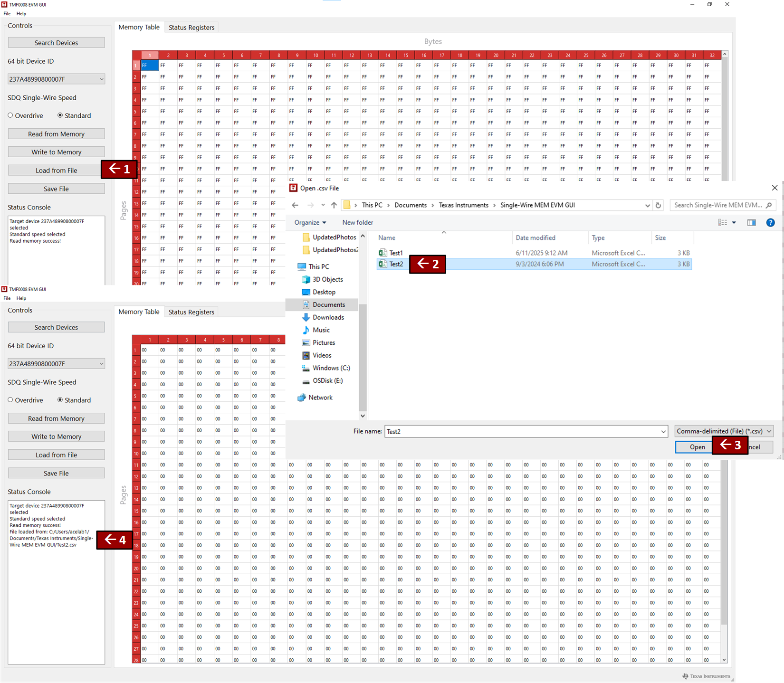Switch to the Status Registers tab
Viewport: 784px width, 683px height.
pos(191,28)
